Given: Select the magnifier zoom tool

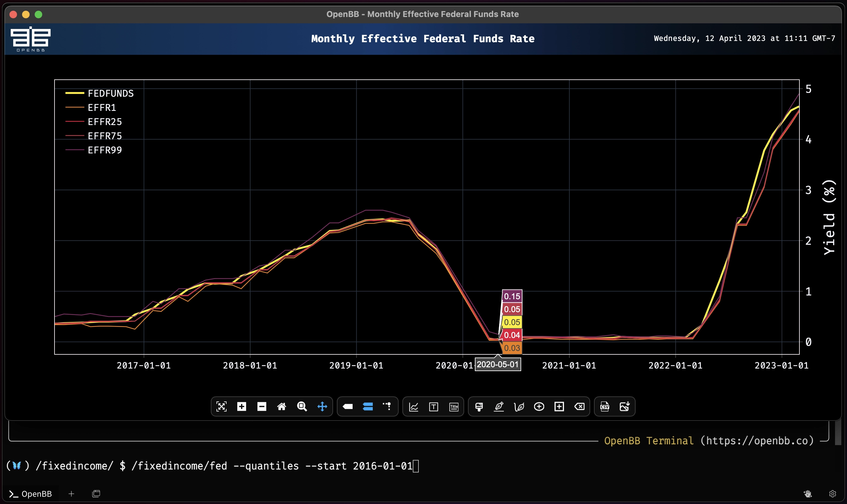Looking at the screenshot, I should (x=302, y=407).
